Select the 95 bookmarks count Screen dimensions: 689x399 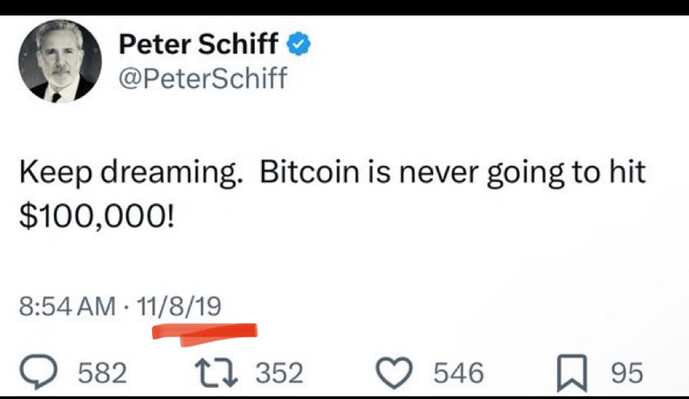click(627, 373)
